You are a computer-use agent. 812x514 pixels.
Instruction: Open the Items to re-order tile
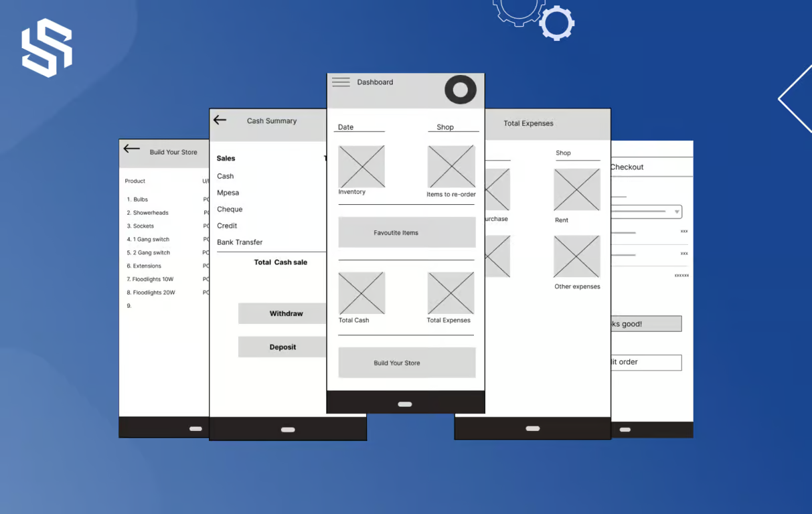tap(451, 167)
